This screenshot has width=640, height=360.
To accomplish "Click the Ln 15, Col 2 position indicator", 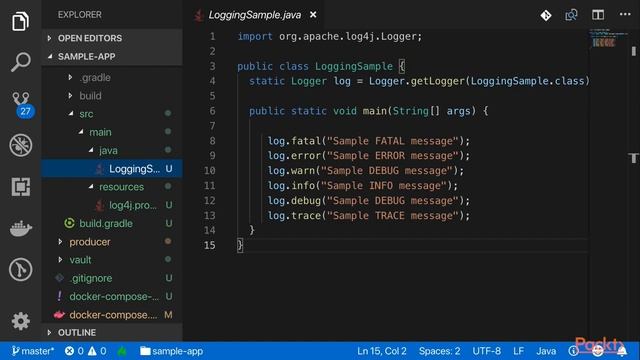I will [x=382, y=351].
